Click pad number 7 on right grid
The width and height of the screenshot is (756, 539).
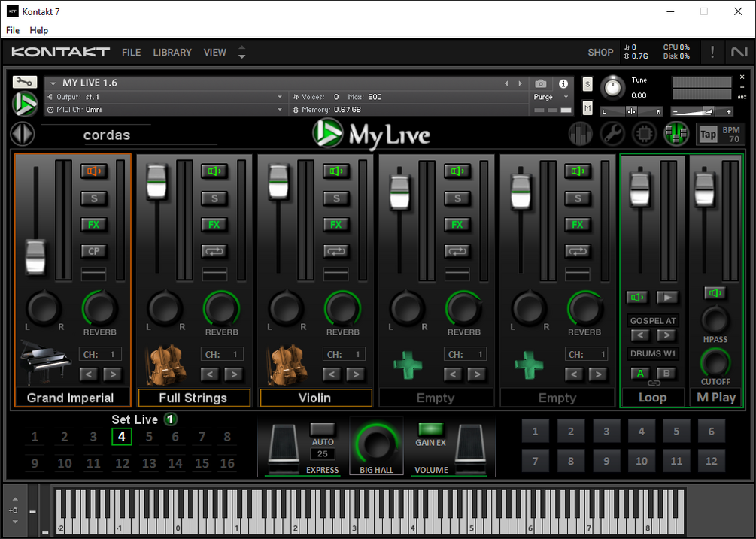[x=535, y=461]
